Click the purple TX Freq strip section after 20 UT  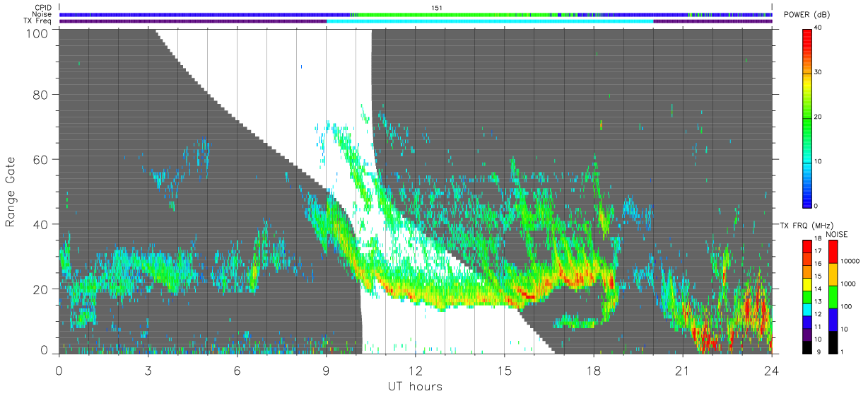(x=712, y=21)
